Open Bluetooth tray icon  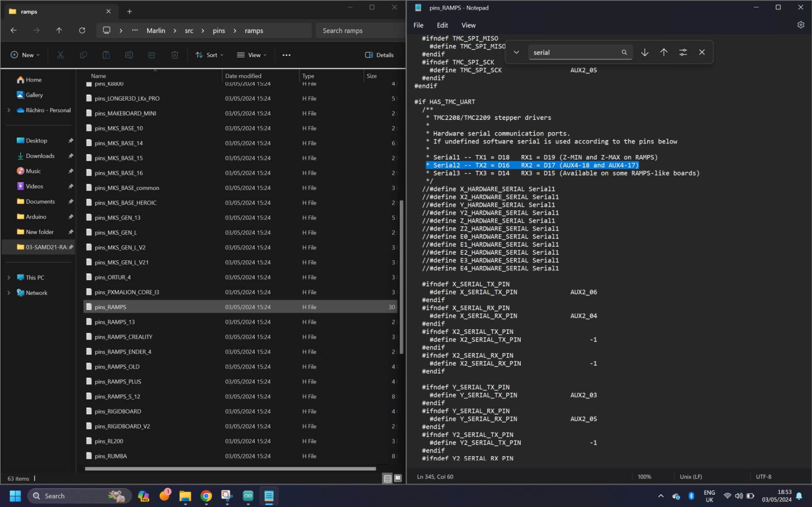coord(691,496)
